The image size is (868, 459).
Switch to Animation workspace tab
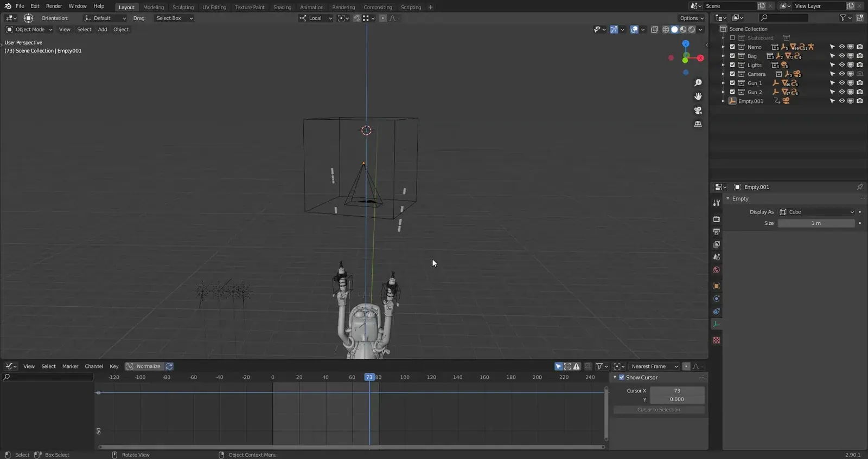coord(311,7)
